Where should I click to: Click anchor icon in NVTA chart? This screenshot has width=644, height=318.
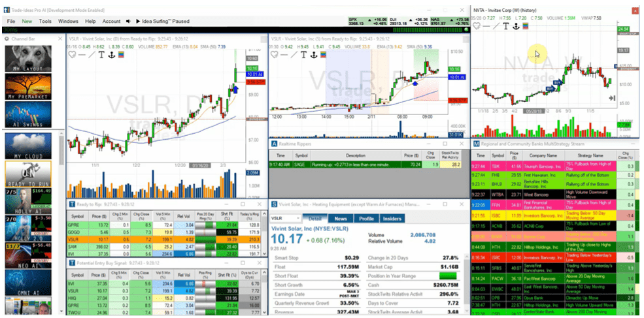pyautogui.click(x=515, y=26)
